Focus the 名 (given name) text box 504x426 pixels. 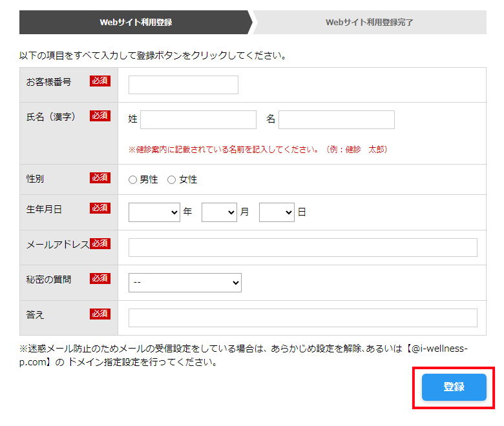pyautogui.click(x=337, y=120)
